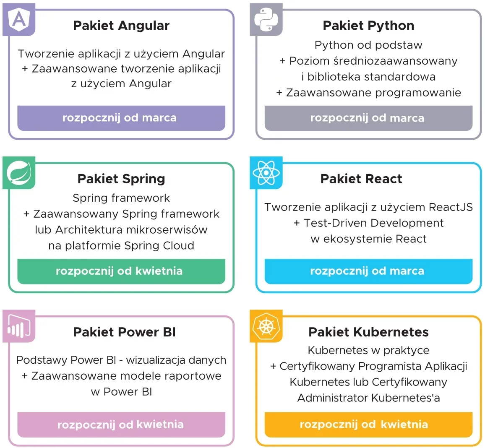Open the 'Pakiet Python' heading
Screen dimensions: 485x448
[368, 26]
